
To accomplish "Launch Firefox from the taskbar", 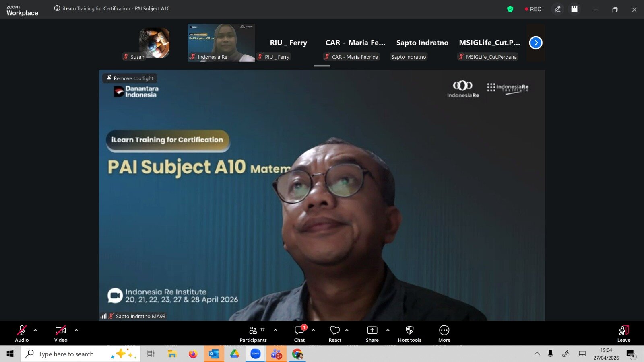I will [x=193, y=354].
